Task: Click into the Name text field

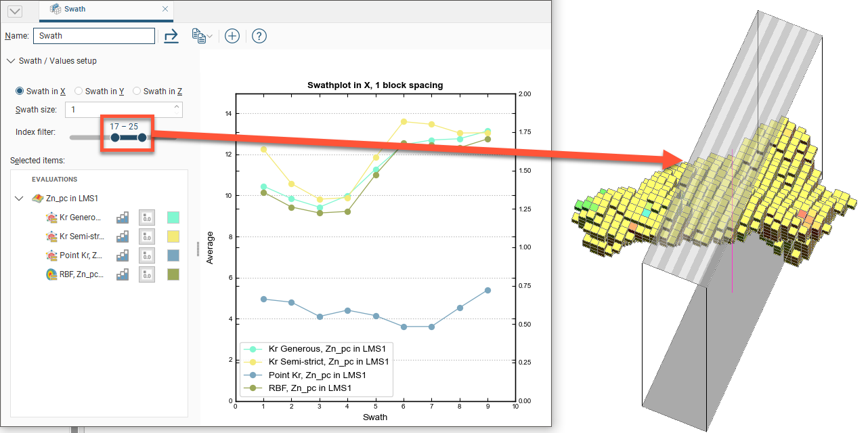Action: (94, 36)
